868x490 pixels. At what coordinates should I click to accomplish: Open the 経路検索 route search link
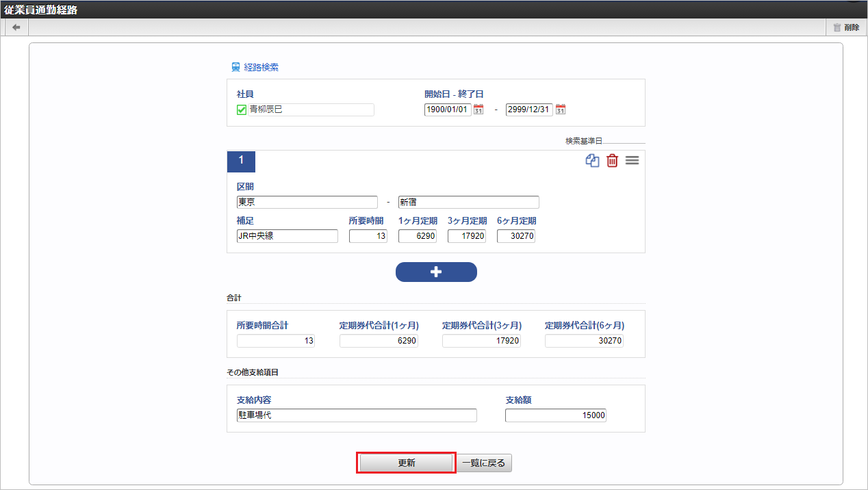pyautogui.click(x=255, y=68)
